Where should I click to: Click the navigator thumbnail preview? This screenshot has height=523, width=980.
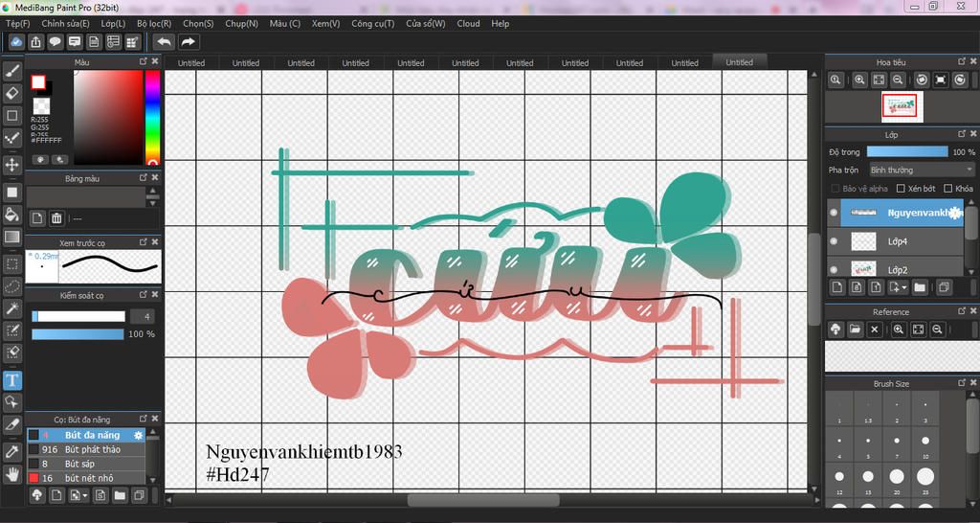pos(900,106)
